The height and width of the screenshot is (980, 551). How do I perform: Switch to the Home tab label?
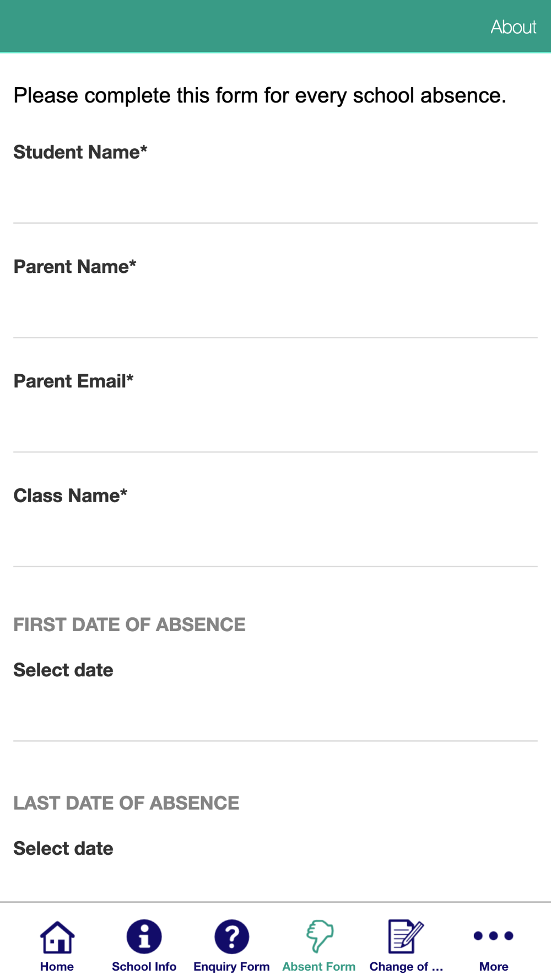pos(57,966)
